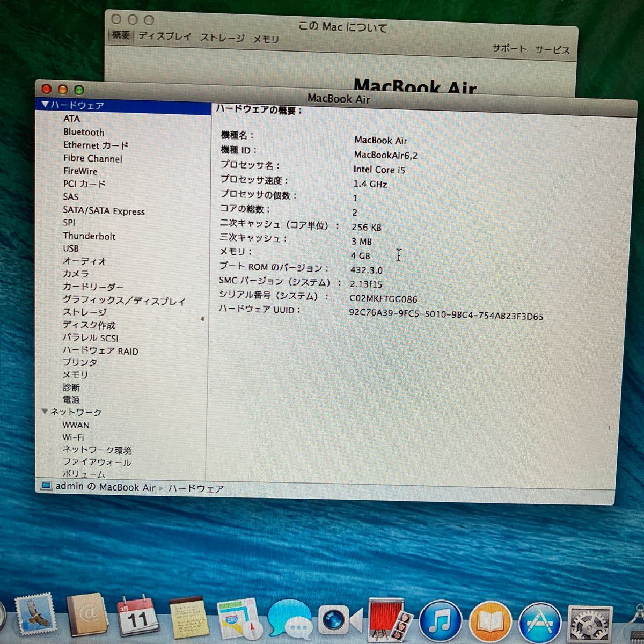Screen dimensions: 644x644
Task: Click the boot ROM version 432.3.0
Action: tap(367, 270)
